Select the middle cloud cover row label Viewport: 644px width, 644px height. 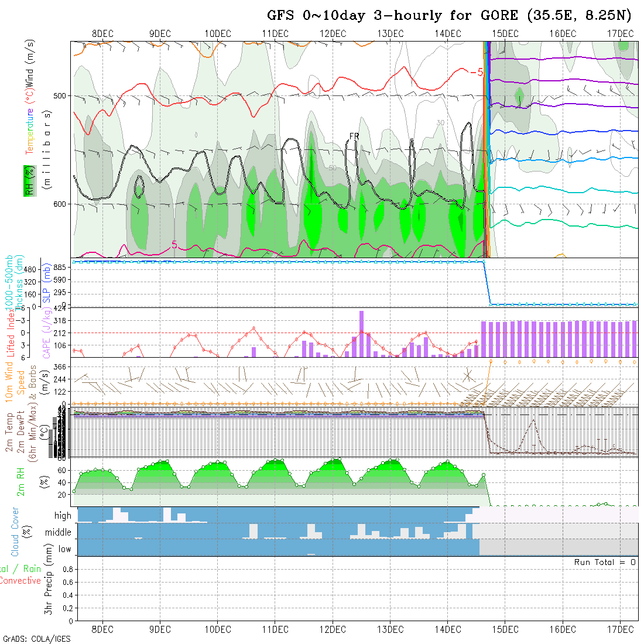point(59,533)
